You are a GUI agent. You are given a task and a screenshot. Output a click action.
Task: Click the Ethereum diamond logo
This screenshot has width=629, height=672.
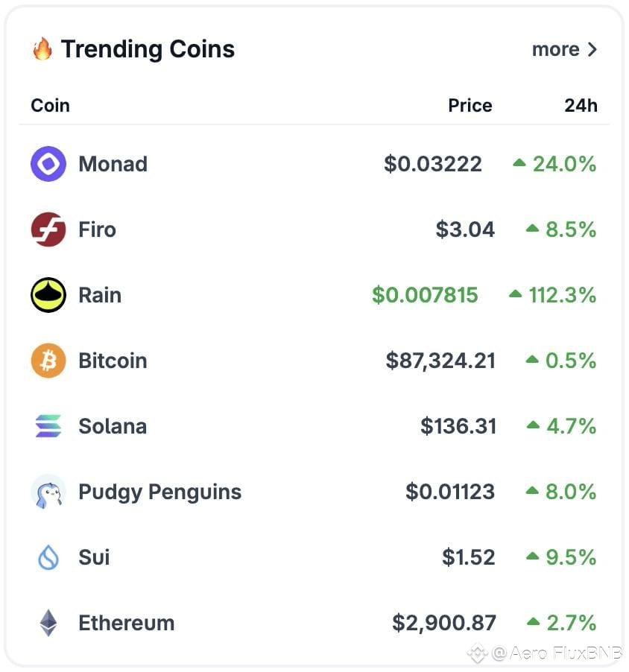pos(48,623)
